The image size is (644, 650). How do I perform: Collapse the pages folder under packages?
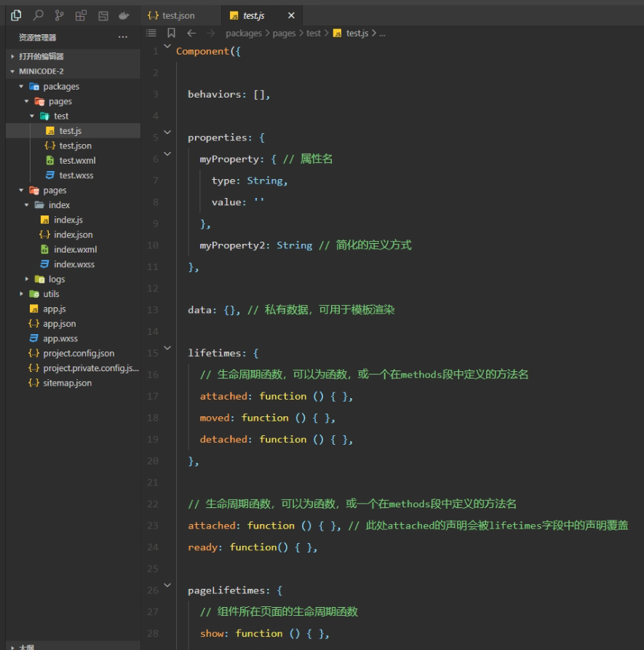26,101
